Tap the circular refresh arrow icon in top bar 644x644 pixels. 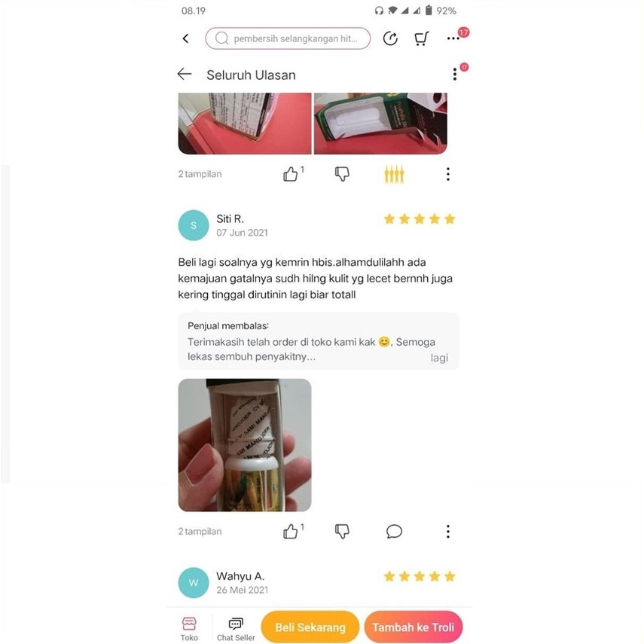tap(390, 38)
